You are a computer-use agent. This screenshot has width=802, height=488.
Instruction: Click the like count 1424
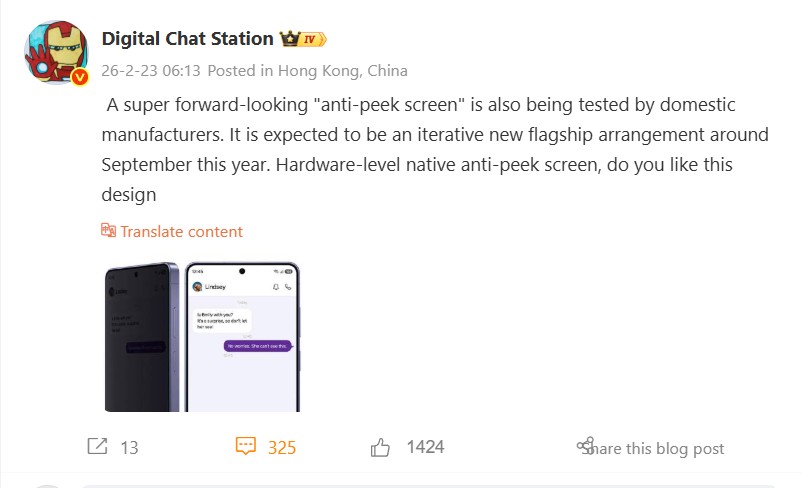[425, 447]
